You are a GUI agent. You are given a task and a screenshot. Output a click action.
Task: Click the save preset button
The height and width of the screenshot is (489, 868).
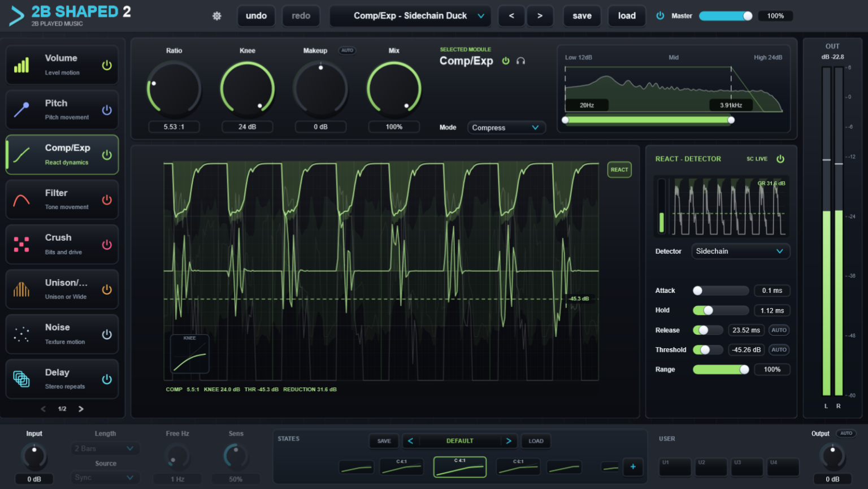pos(582,16)
